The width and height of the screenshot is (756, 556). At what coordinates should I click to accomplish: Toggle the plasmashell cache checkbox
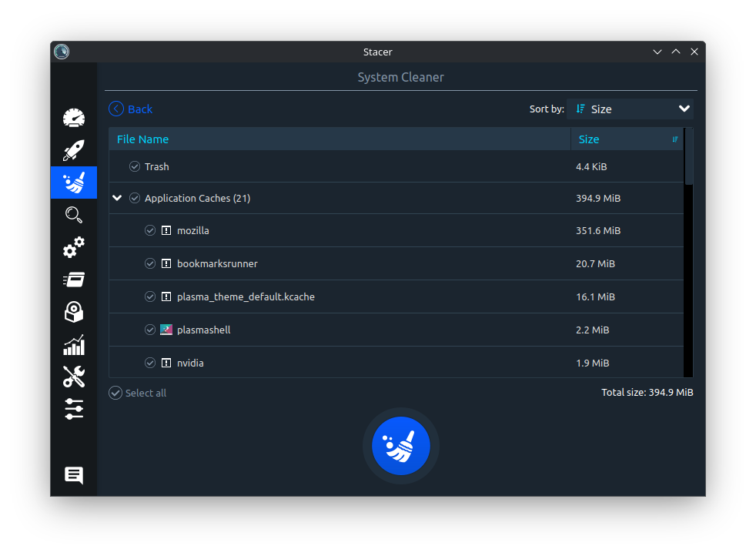click(150, 330)
